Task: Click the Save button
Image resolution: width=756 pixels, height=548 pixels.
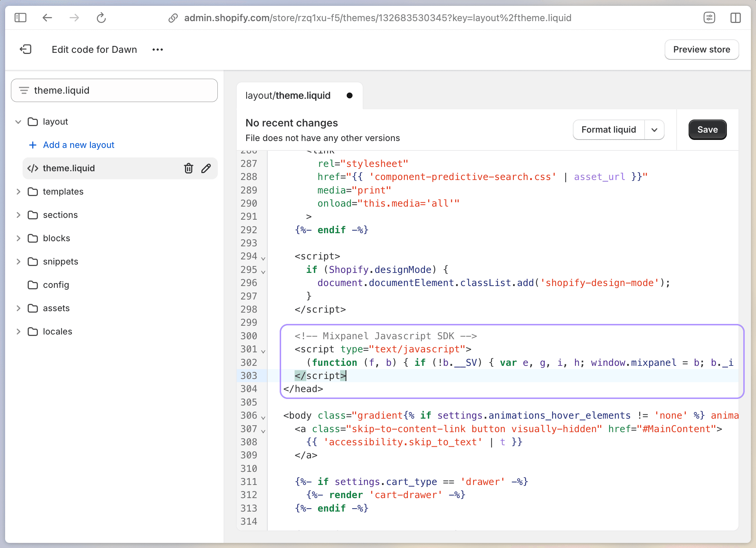Action: tap(707, 130)
